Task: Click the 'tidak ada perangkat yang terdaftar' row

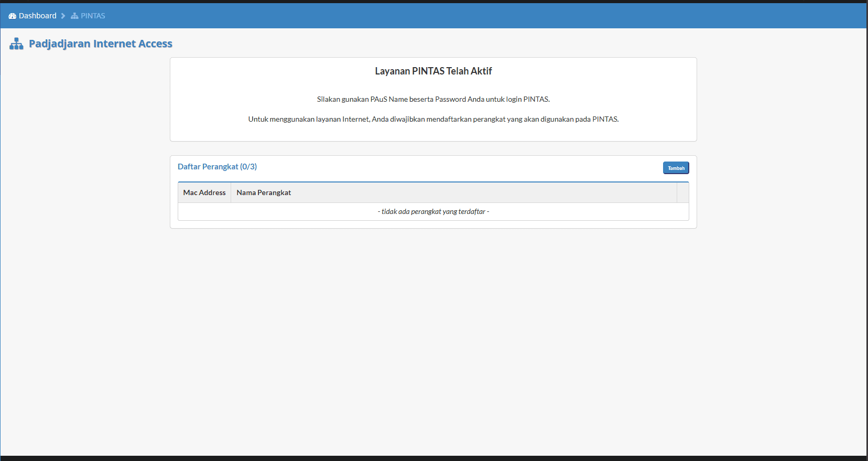Action: [433, 211]
